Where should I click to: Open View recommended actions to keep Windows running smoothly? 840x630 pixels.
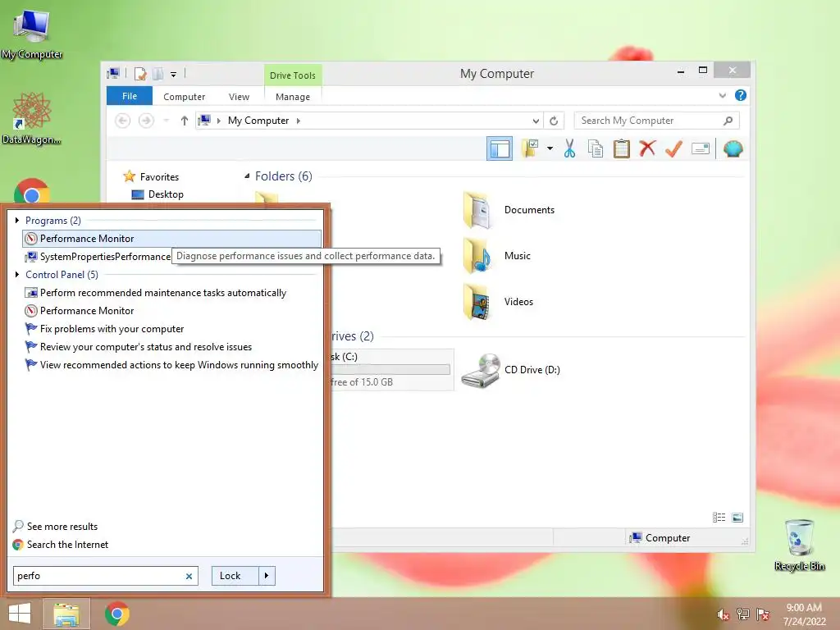point(179,365)
